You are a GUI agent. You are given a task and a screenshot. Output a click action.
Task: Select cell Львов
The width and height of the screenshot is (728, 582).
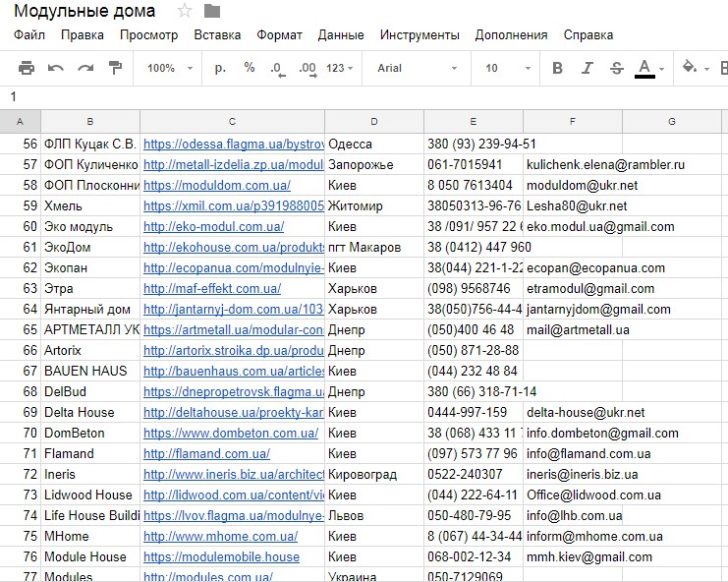click(x=374, y=515)
